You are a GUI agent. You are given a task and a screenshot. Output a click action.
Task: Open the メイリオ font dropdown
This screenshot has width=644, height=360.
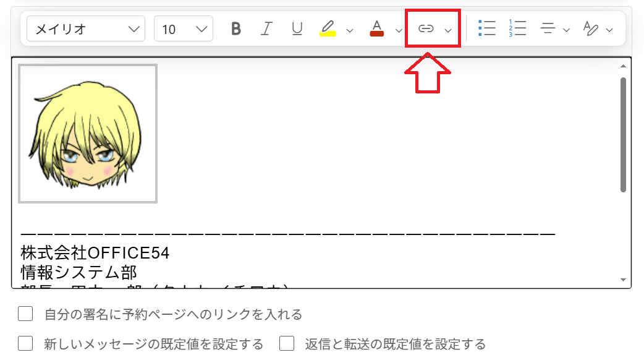pos(86,28)
